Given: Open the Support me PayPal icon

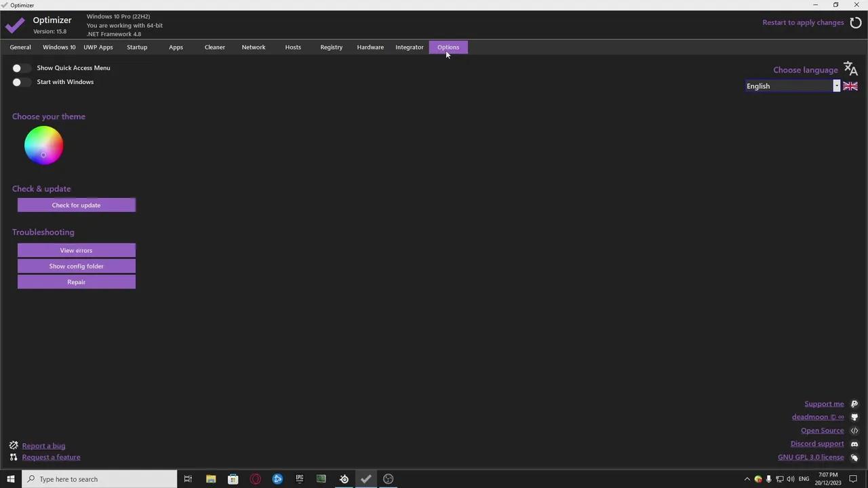Looking at the screenshot, I should click(x=854, y=403).
